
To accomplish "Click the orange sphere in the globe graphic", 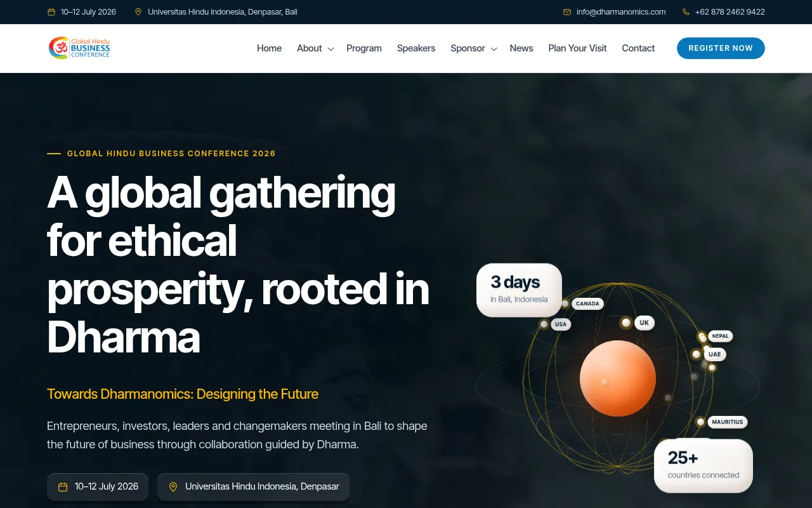I will (618, 378).
